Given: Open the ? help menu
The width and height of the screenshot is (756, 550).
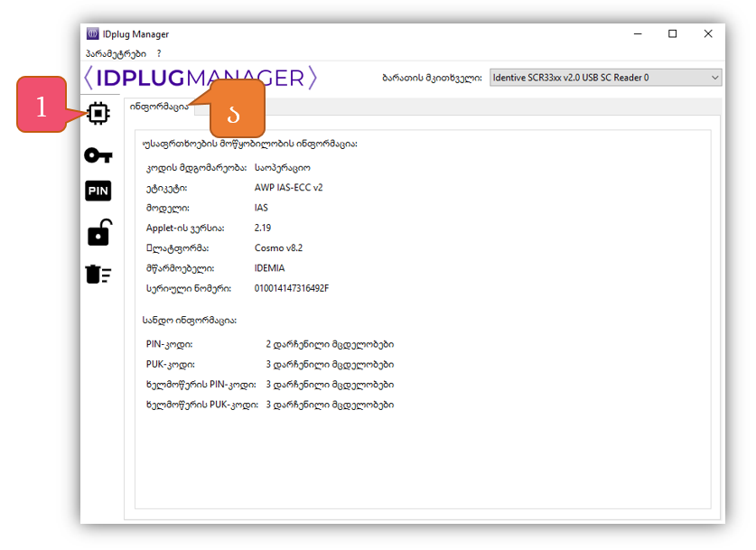Looking at the screenshot, I should point(159,54).
